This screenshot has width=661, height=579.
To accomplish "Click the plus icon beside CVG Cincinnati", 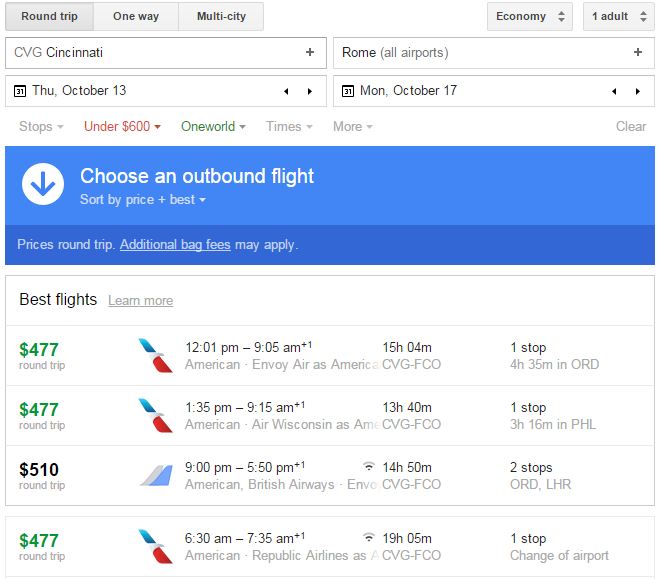I will pyautogui.click(x=310, y=53).
